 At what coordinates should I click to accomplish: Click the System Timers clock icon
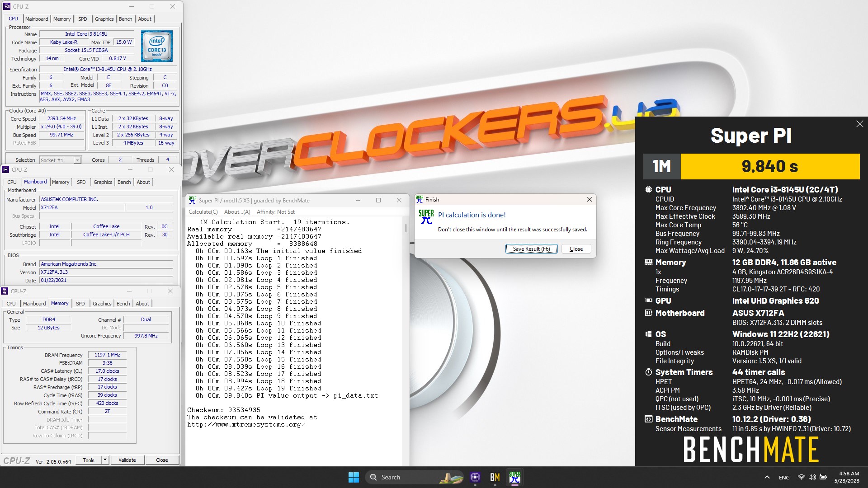coord(648,372)
